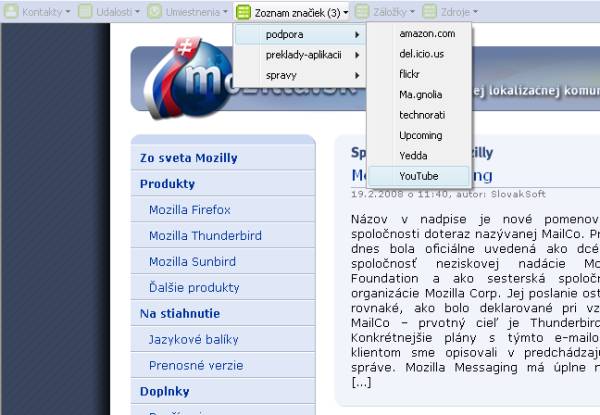Open the Udalosti dropdown arrow
Screen dimensions: 600x415
coord(137,12)
